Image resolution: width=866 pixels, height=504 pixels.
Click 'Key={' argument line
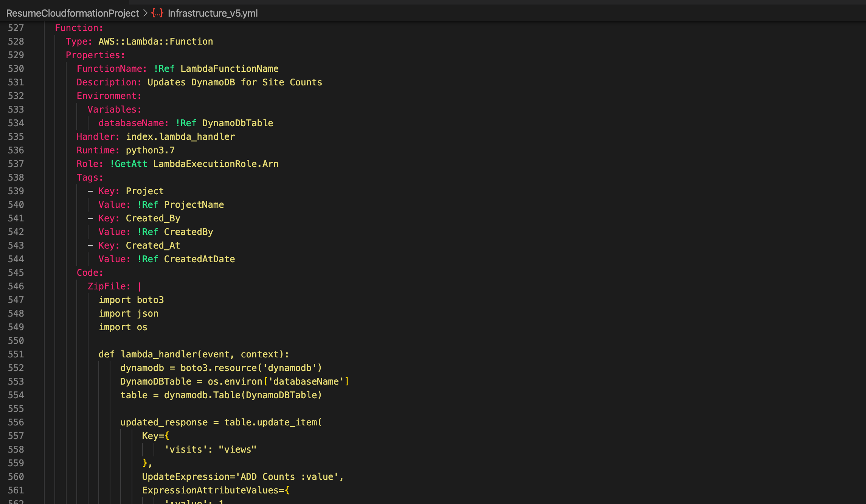(156, 436)
